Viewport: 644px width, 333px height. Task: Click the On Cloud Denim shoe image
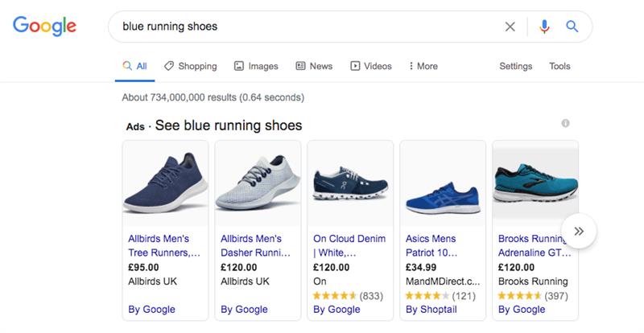(x=350, y=183)
